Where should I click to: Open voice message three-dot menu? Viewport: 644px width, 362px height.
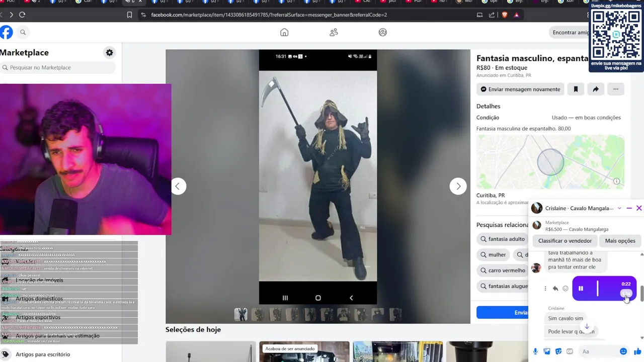[545, 289]
